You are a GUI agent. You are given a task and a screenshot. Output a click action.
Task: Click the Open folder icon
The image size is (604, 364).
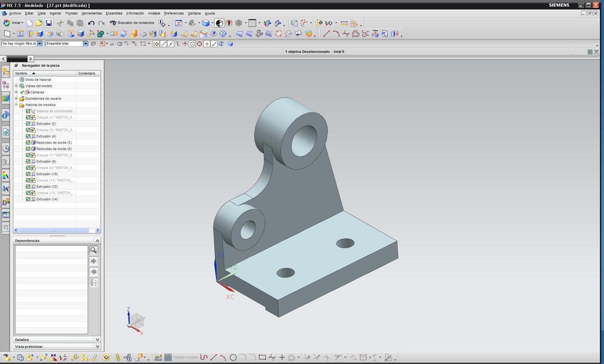(39, 23)
